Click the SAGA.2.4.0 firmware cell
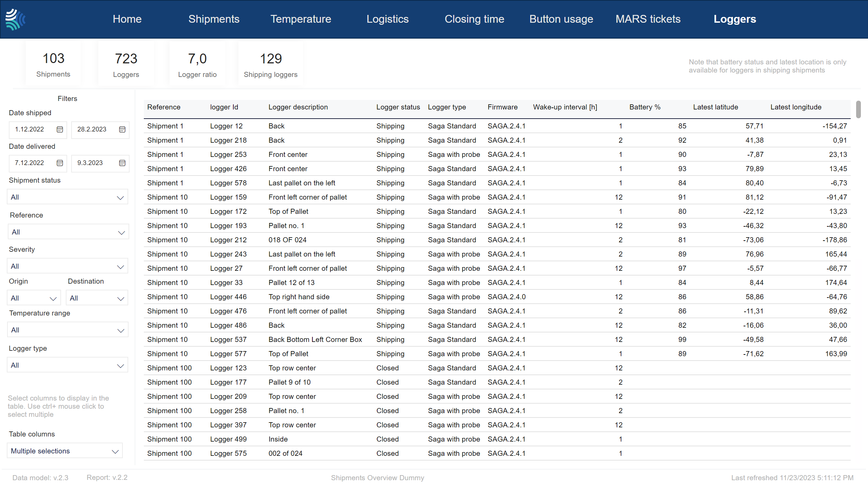Viewport: 868px width, 488px height. pos(507,297)
